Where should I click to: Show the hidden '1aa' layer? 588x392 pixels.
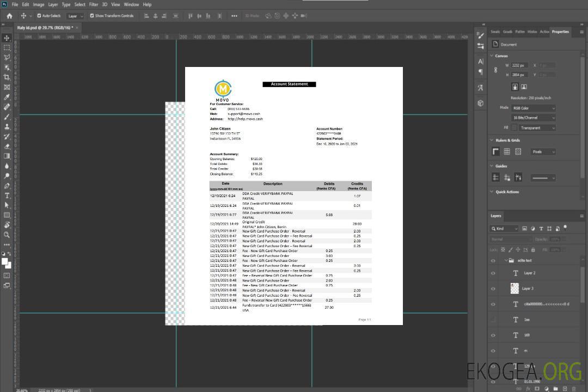493,320
